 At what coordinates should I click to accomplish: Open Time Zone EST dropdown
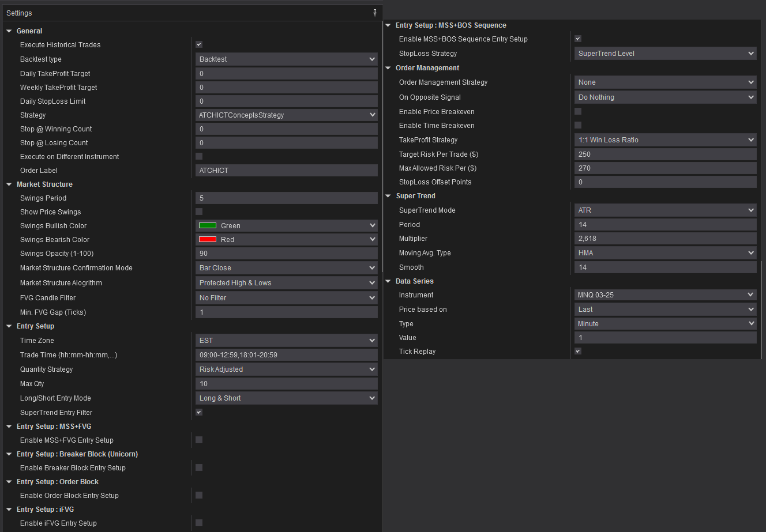point(287,341)
